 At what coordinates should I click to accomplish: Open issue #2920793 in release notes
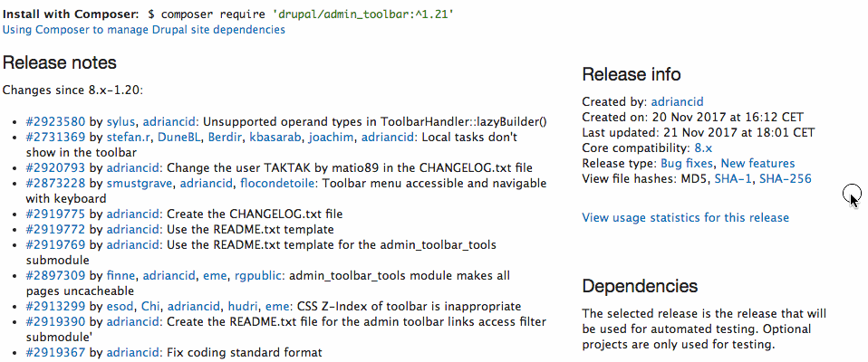pos(55,168)
